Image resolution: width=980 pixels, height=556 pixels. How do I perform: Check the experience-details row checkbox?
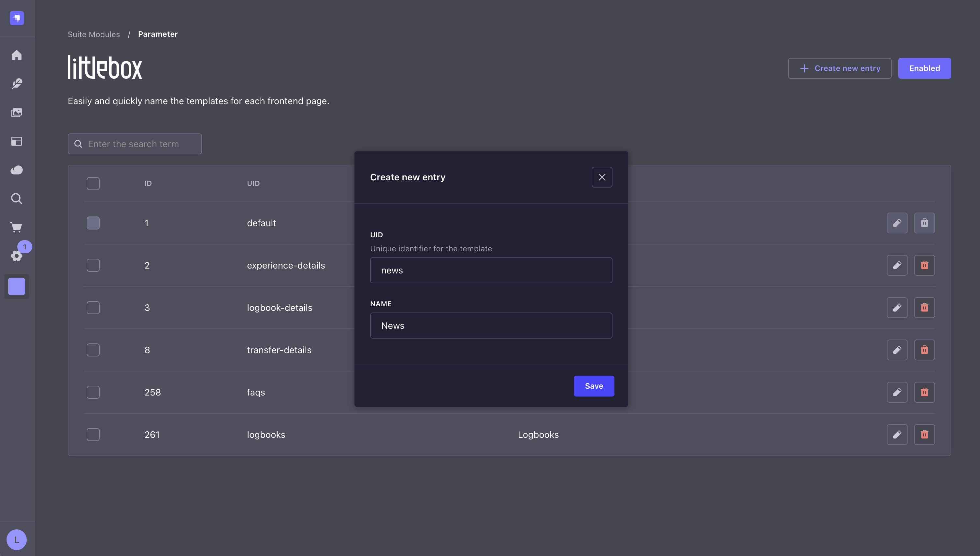[x=93, y=265]
